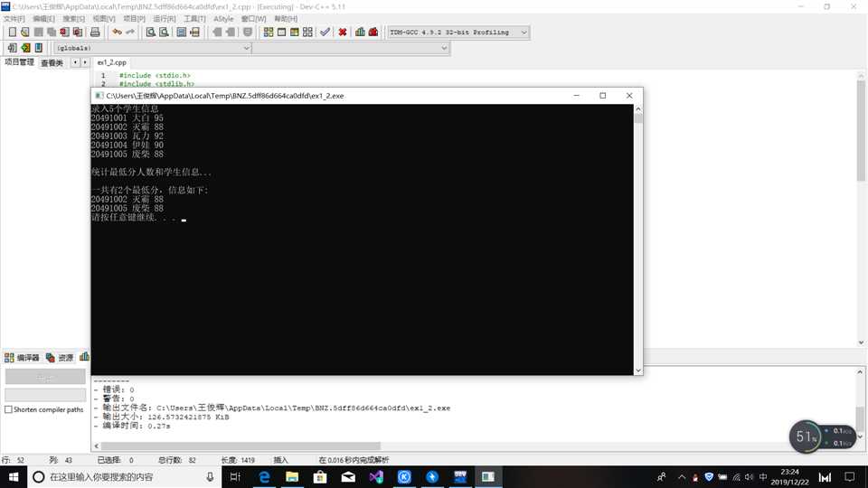Click the Goto Line icon before the back arrow
The image size is (868, 488).
(195, 33)
